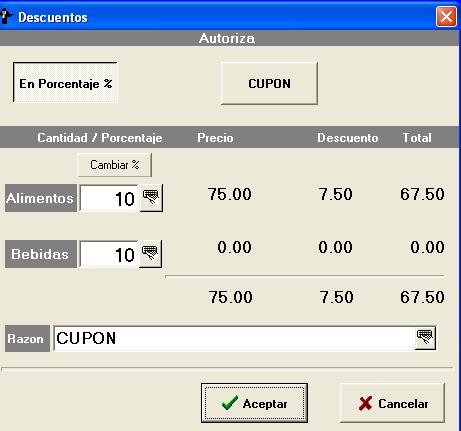Click the Razon label
461x431 pixels.
pos(27,338)
